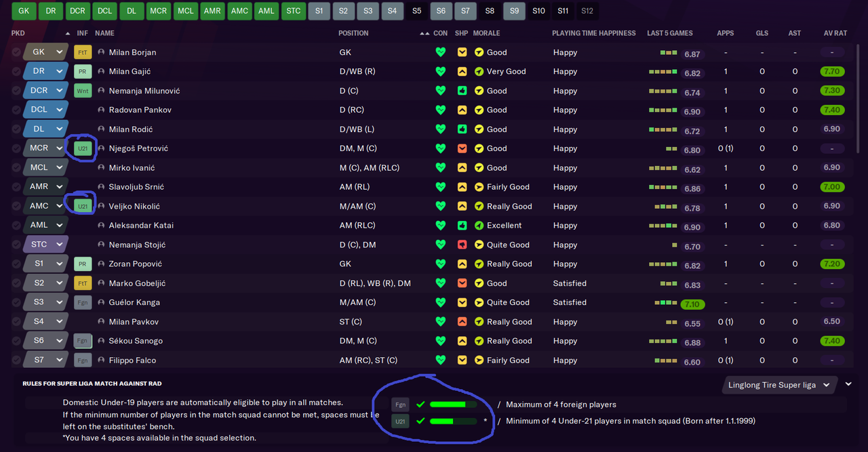Viewport: 868px width, 452px height.
Task: Open the S1 dropdown for Zoran Popović
Action: click(x=45, y=264)
